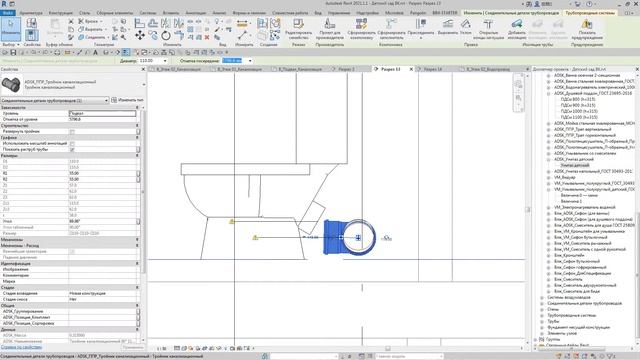Open the element filter 'Соединительные детали' dropdown
The width and height of the screenshot is (640, 360).
[55, 100]
